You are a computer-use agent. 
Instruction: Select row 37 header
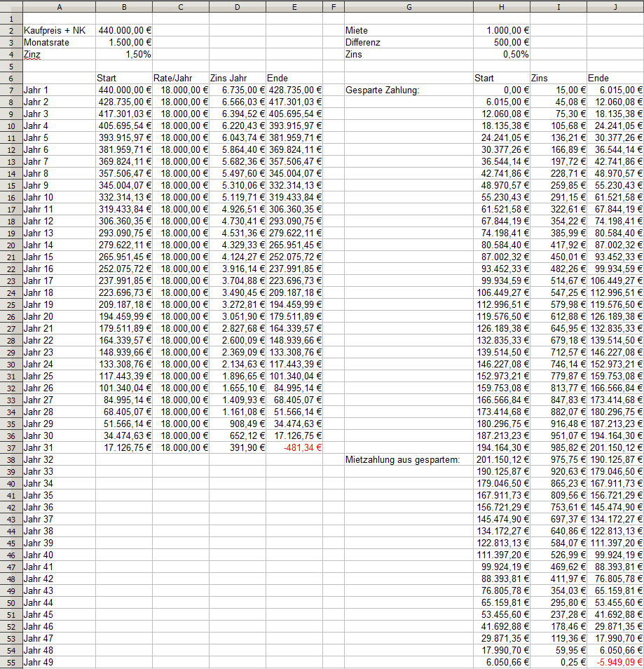[x=11, y=448]
